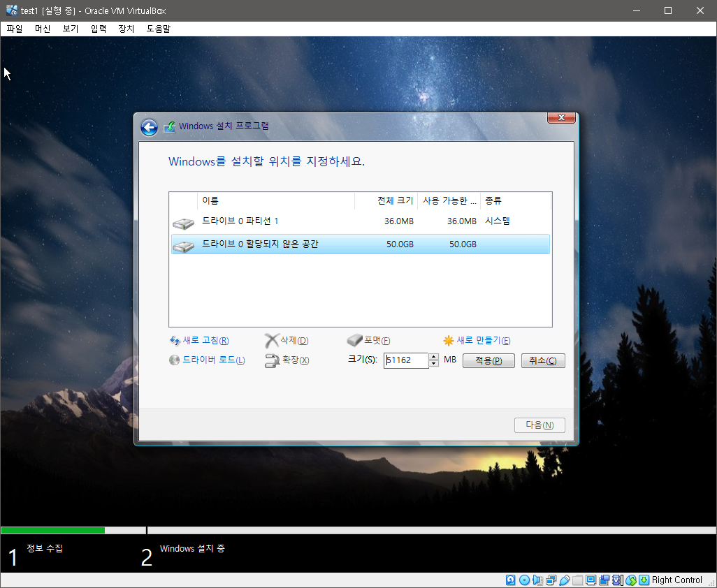Click the CPU virtualization chip icon in the status bar
This screenshot has height=588, width=717.
pos(617,580)
